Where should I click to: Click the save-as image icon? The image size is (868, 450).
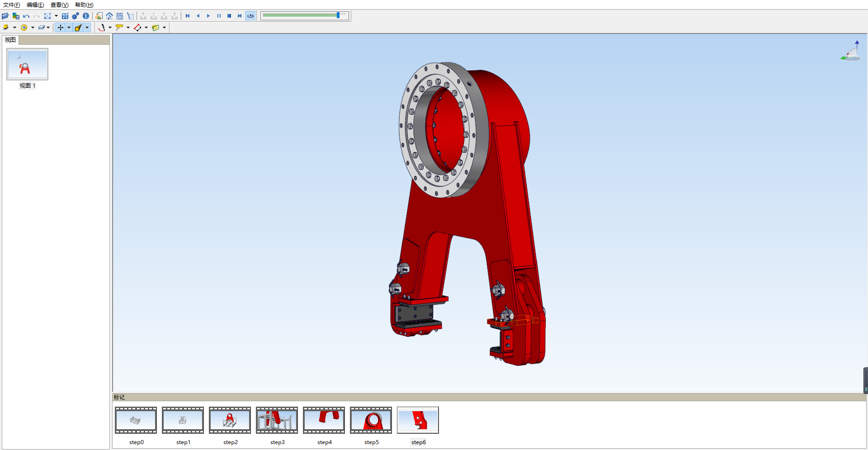(x=16, y=16)
